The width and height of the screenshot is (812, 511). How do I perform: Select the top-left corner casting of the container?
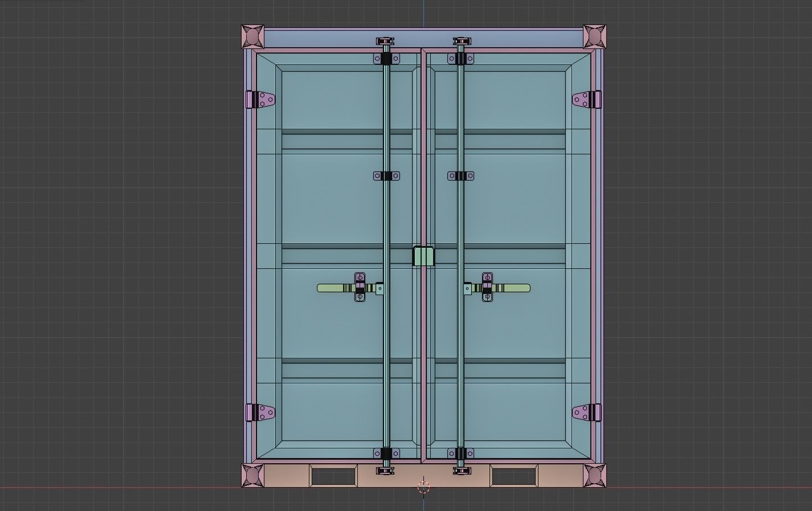[253, 36]
